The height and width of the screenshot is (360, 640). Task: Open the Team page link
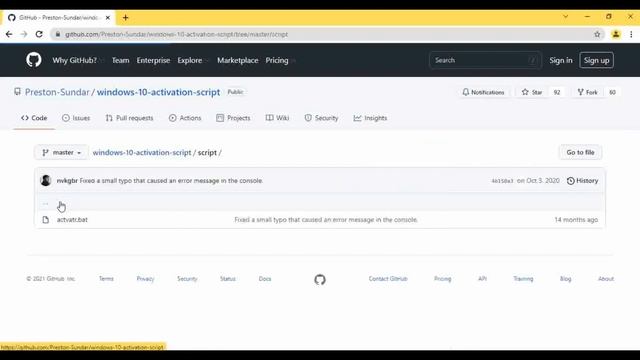tap(120, 60)
